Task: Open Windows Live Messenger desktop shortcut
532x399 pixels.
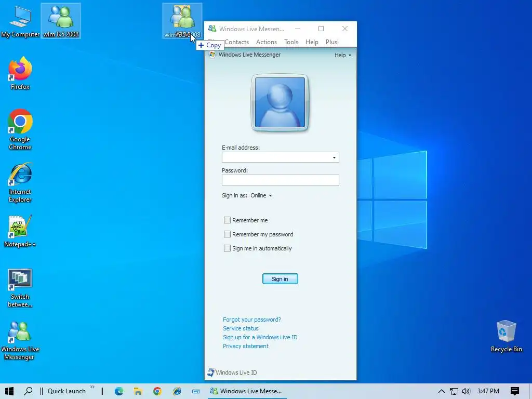Action: pyautogui.click(x=20, y=340)
